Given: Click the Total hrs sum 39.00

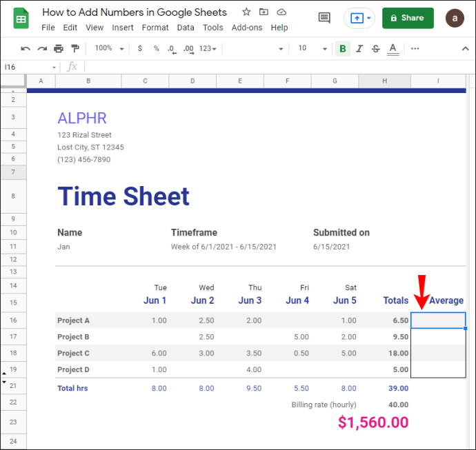Looking at the screenshot, I should click(x=398, y=388).
